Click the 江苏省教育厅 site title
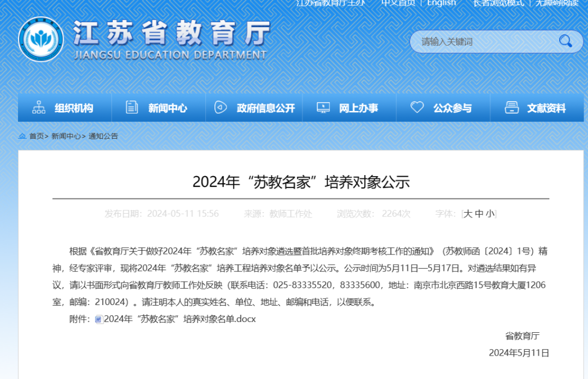 pyautogui.click(x=171, y=33)
